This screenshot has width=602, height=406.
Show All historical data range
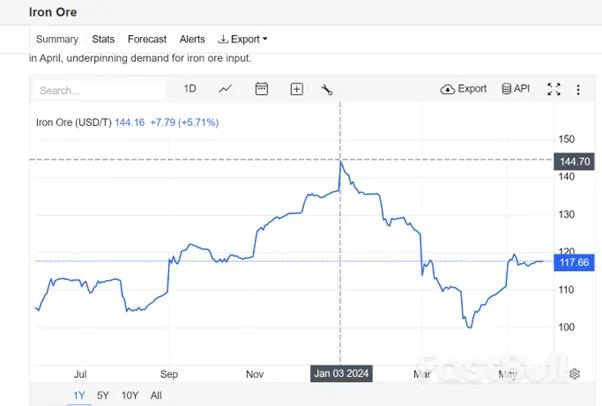click(x=156, y=395)
